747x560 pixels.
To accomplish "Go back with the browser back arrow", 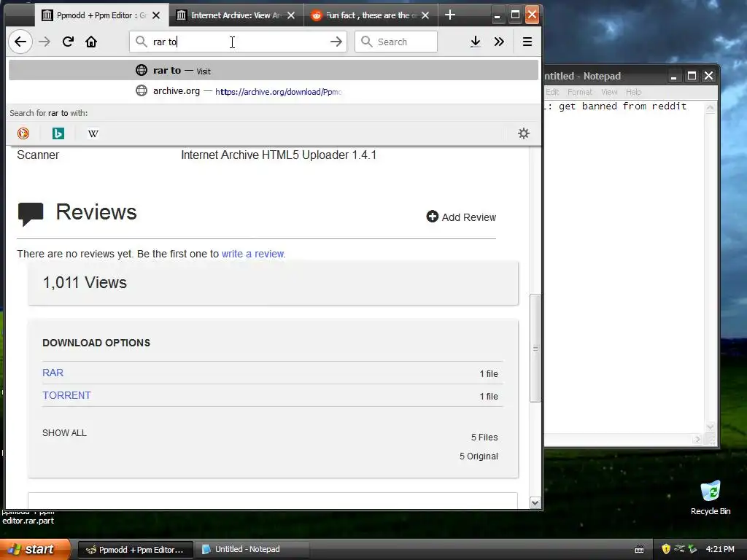I will click(x=20, y=42).
